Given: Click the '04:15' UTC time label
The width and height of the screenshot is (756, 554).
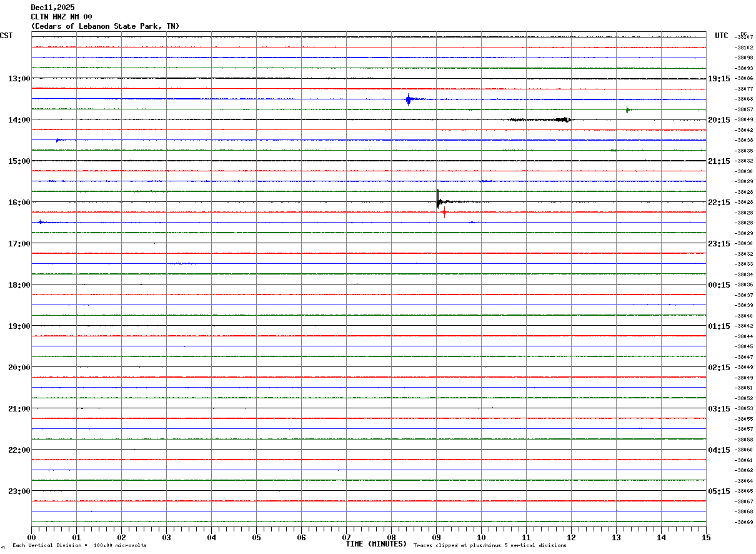Looking at the screenshot, I should [x=719, y=450].
